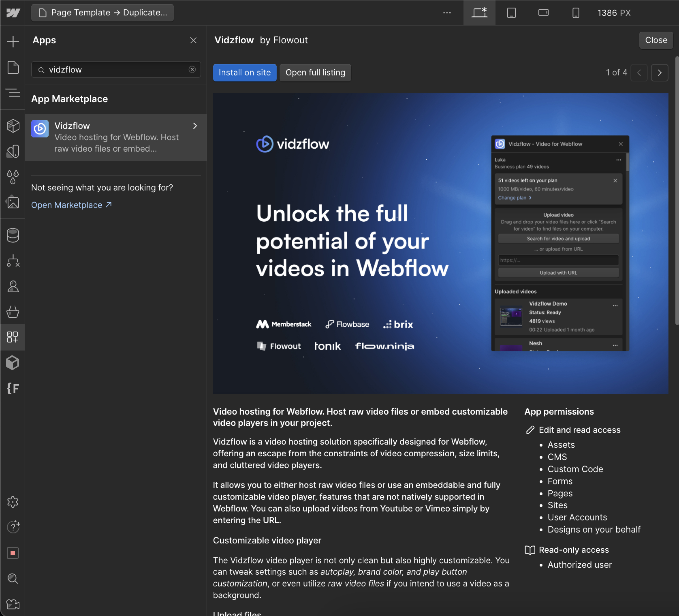Expand the Vidzflow app listing chevron
This screenshot has width=679, height=616.
[195, 126]
